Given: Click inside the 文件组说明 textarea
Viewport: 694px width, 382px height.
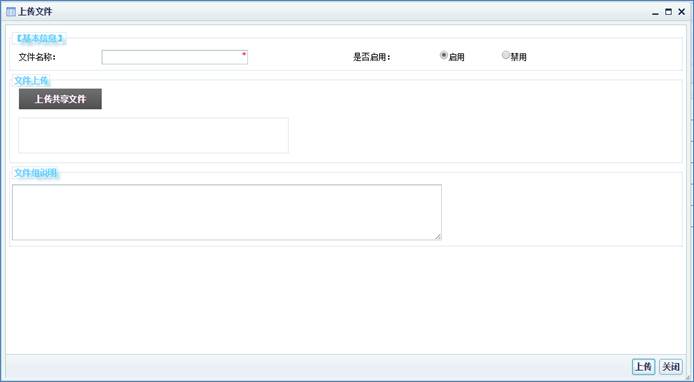Looking at the screenshot, I should [227, 212].
